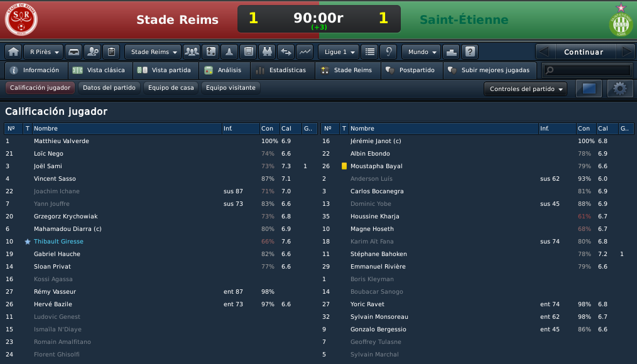The image size is (637, 364).
Task: Switch to the Estadísticas tab
Action: coord(282,70)
